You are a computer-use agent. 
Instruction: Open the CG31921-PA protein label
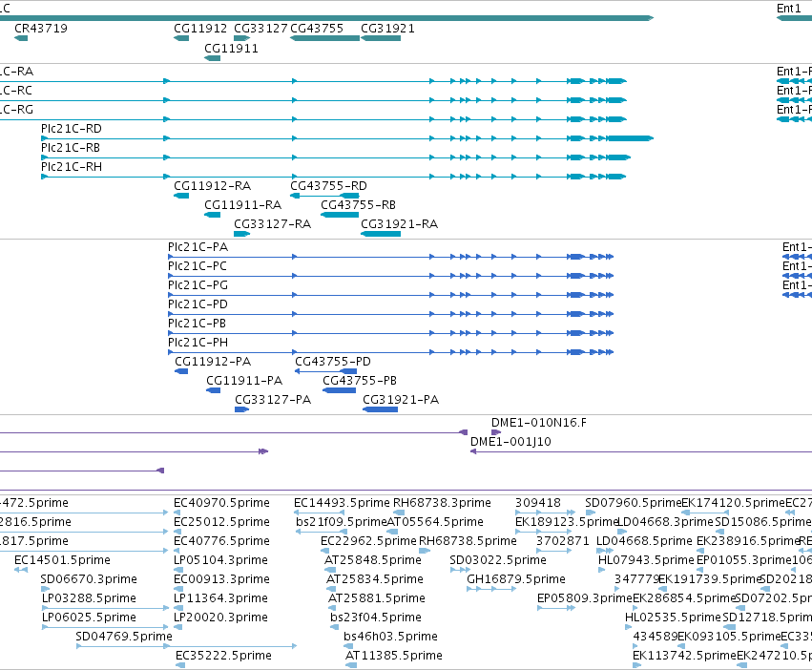(x=401, y=400)
